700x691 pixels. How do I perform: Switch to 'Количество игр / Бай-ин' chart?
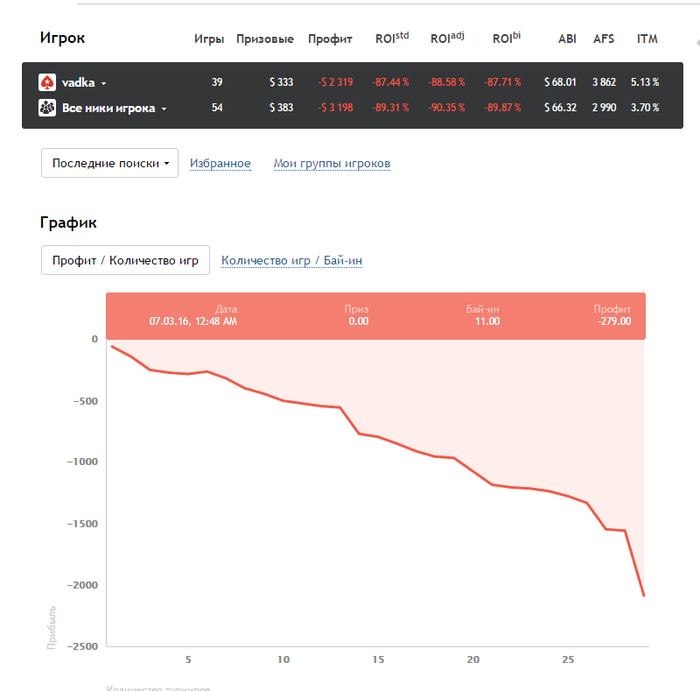[x=291, y=260]
